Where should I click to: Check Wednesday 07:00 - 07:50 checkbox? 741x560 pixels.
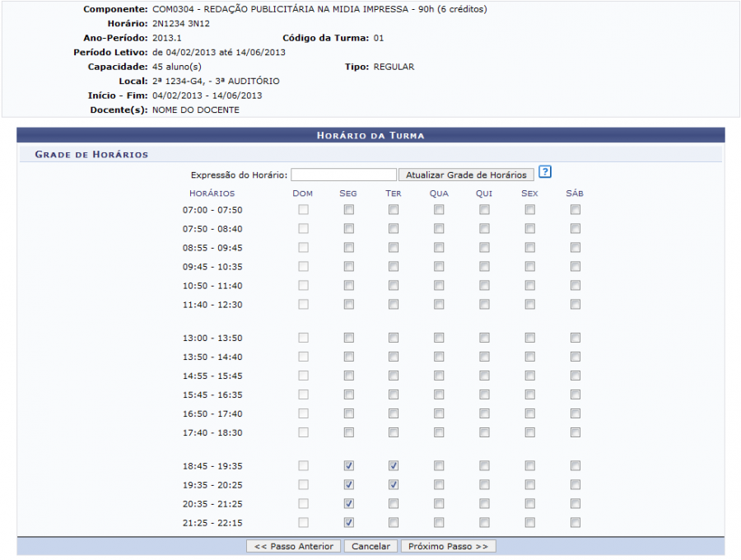pyautogui.click(x=439, y=210)
